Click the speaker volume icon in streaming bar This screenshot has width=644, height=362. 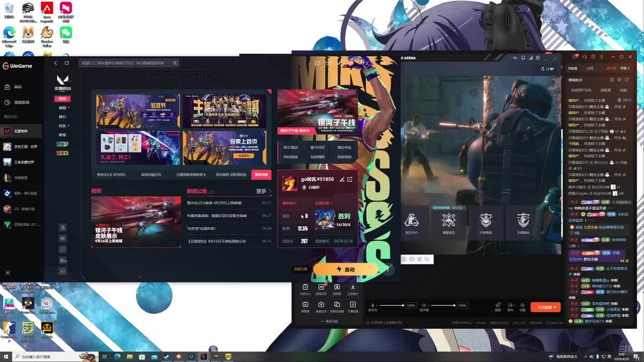click(x=424, y=305)
